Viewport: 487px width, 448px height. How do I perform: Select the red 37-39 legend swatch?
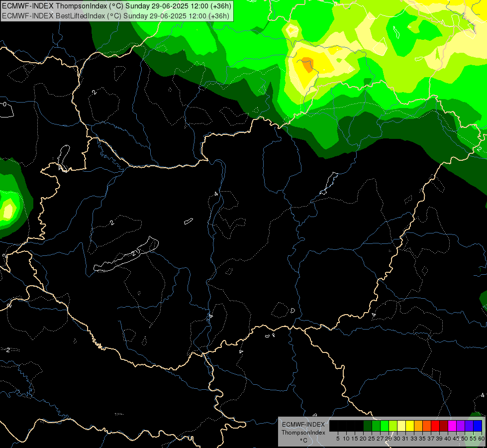(435, 426)
